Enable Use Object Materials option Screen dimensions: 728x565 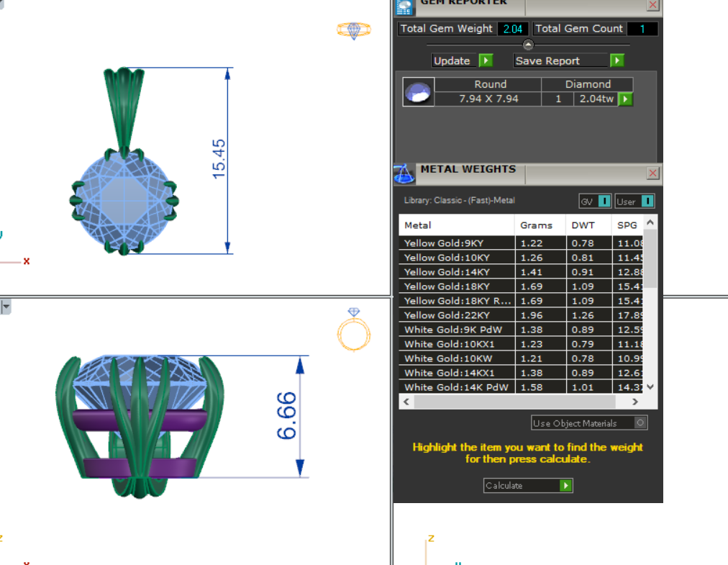click(640, 423)
